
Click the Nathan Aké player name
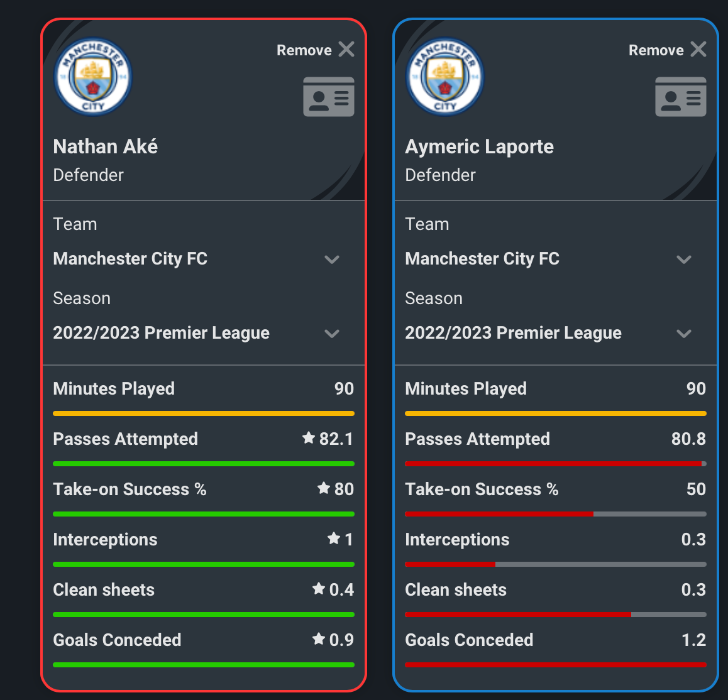106,146
